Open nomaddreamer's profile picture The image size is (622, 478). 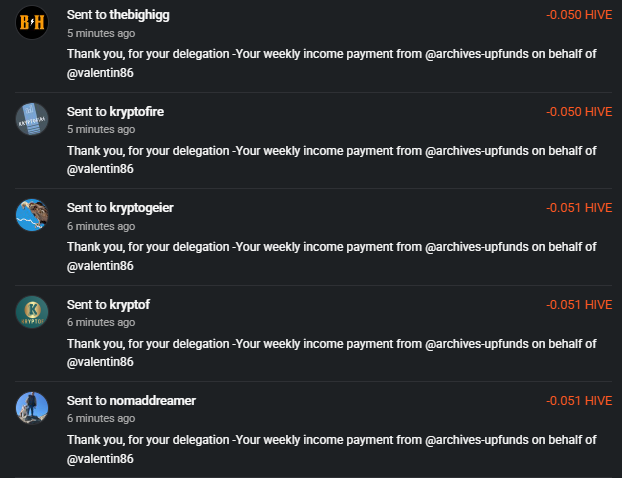(32, 408)
